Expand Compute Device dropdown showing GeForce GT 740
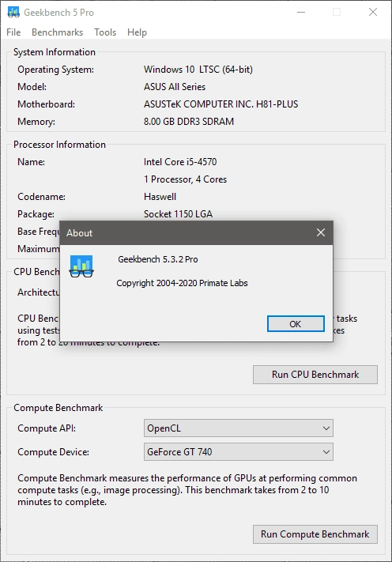This screenshot has height=562, width=392. [238, 452]
